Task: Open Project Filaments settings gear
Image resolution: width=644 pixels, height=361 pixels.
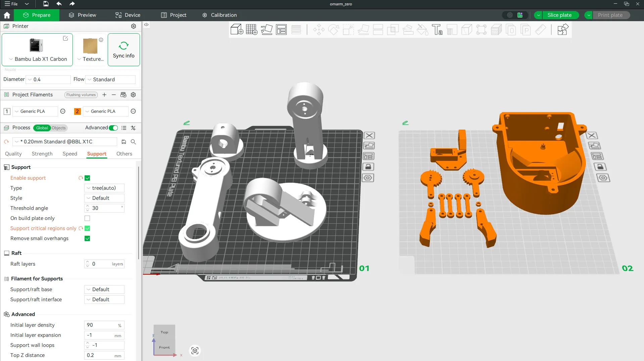Action: coord(133,95)
